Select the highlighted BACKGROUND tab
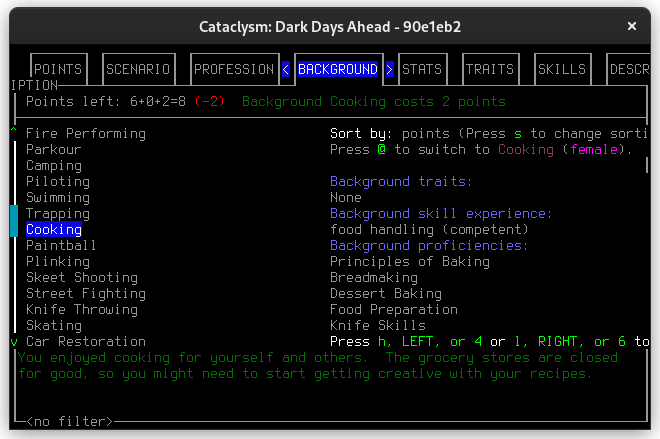 338,69
